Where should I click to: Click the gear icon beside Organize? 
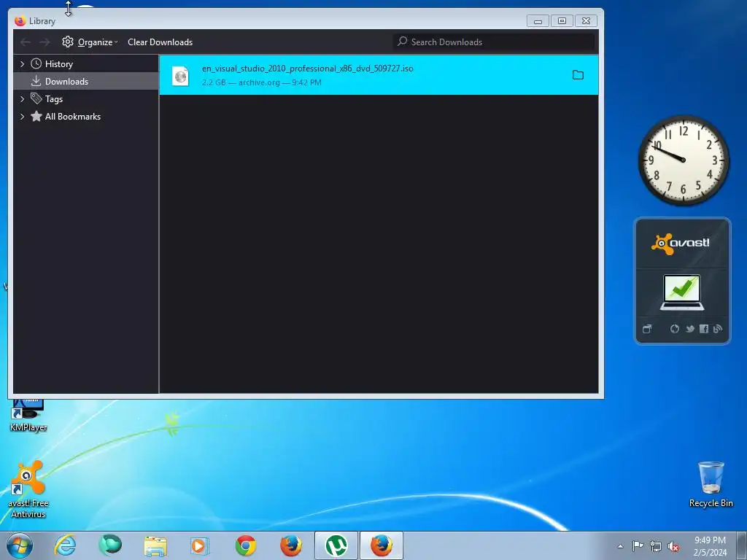(68, 42)
